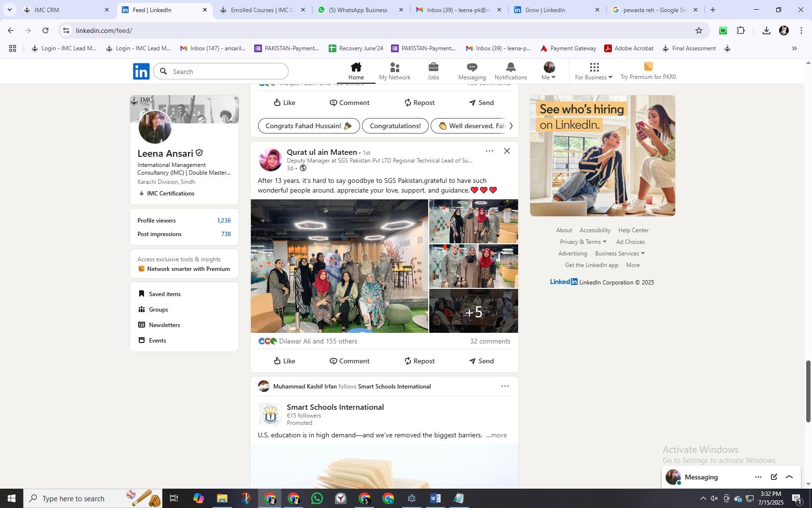
Task: Open options menu on Qurat's post
Action: (490, 151)
